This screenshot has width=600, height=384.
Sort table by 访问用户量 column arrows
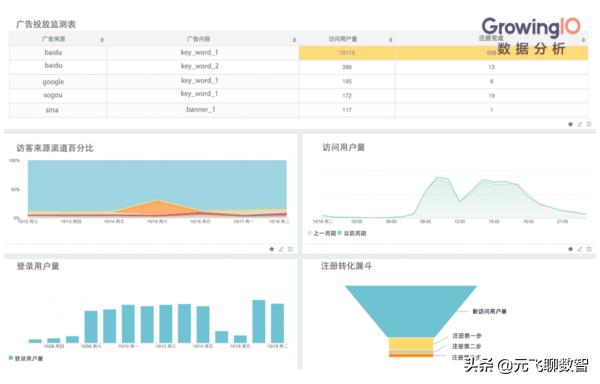[x=391, y=40]
